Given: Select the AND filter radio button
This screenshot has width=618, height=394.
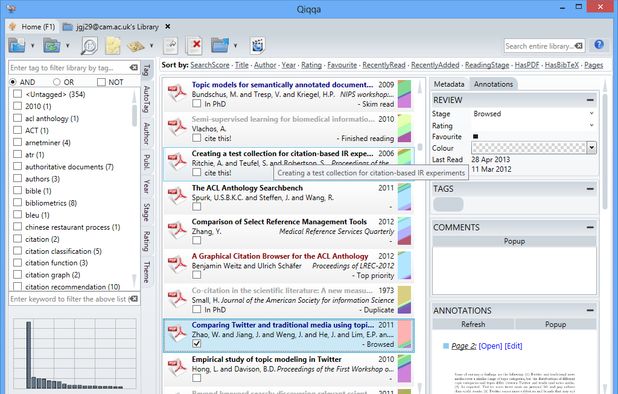Looking at the screenshot, I should pyautogui.click(x=13, y=82).
